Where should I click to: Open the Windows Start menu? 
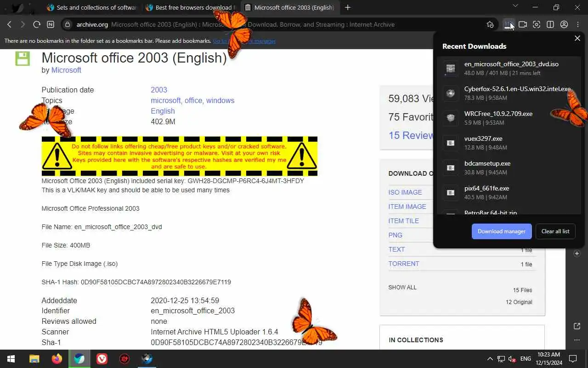pos(11,359)
